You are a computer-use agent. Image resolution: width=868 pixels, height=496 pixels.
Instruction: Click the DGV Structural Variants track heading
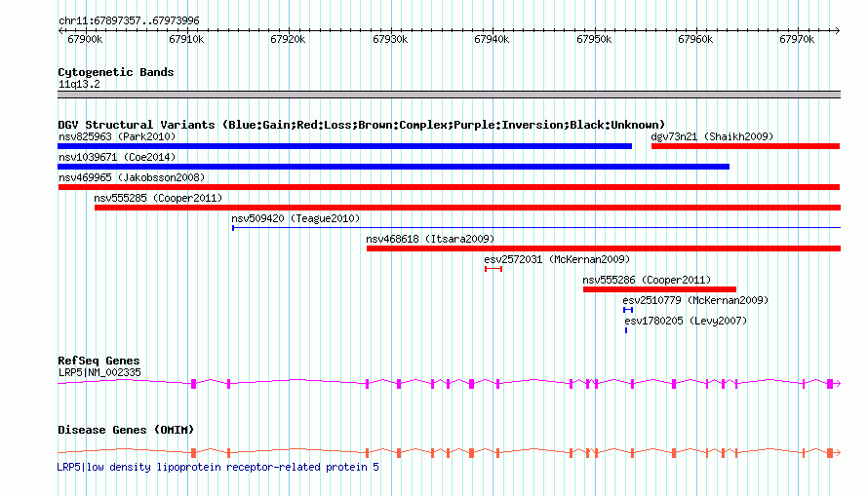click(x=361, y=125)
